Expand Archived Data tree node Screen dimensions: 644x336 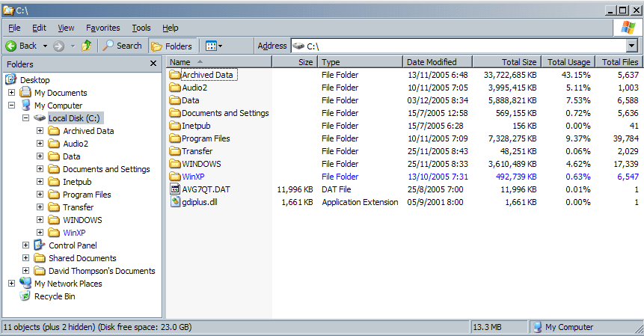tap(40, 131)
